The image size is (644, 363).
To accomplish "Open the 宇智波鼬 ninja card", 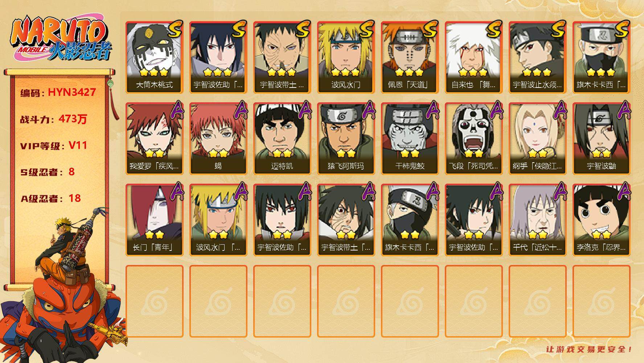I will tap(601, 139).
